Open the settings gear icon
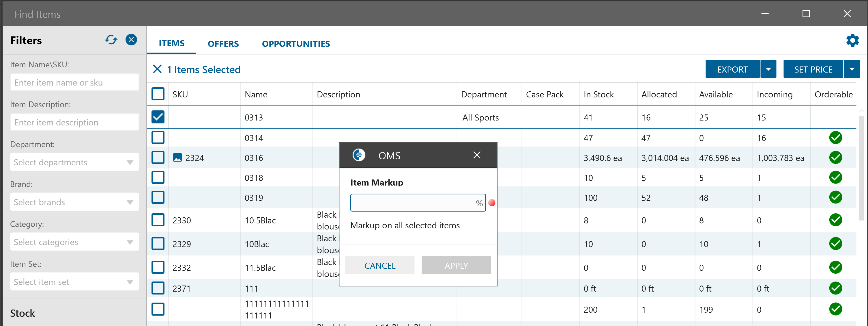 coord(852,40)
